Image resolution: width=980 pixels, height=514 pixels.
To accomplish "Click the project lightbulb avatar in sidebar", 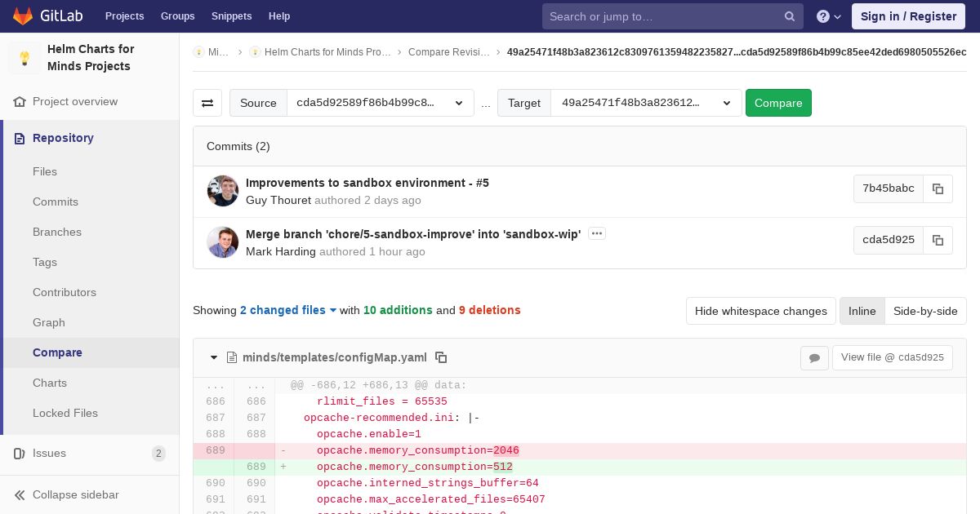I will tap(24, 58).
